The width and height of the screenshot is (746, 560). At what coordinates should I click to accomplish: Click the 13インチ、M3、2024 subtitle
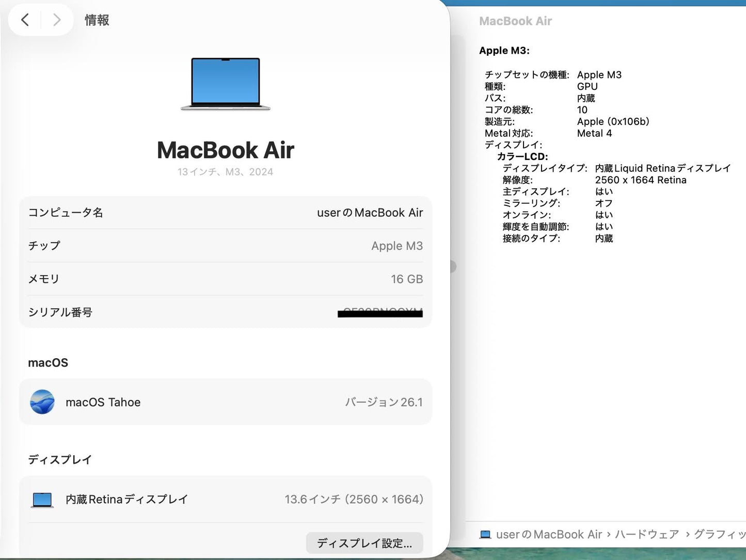[225, 172]
